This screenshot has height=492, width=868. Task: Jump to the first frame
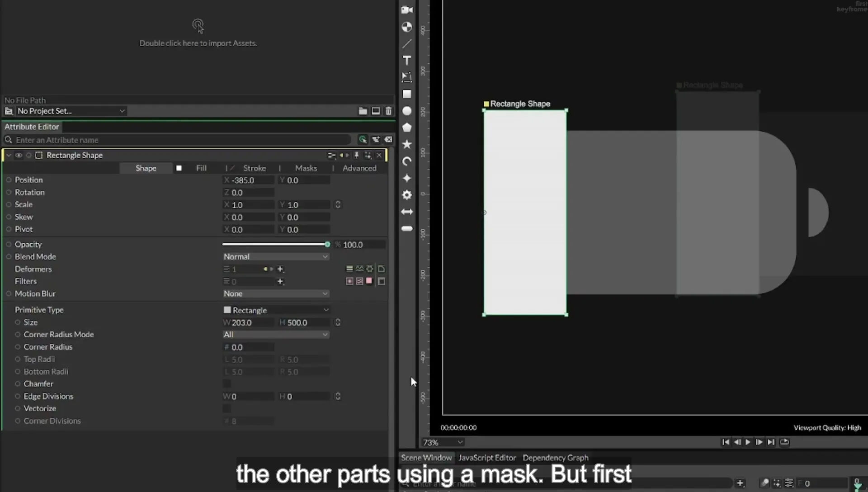[726, 442]
